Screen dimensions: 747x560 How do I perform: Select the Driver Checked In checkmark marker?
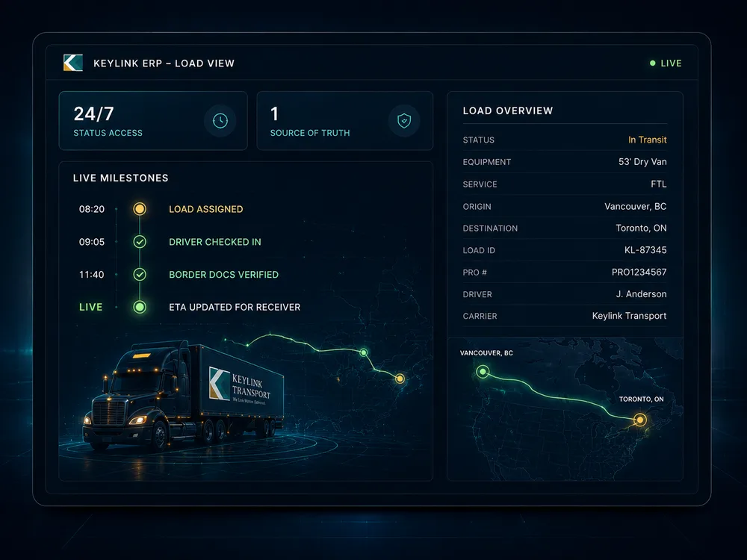[x=140, y=241]
